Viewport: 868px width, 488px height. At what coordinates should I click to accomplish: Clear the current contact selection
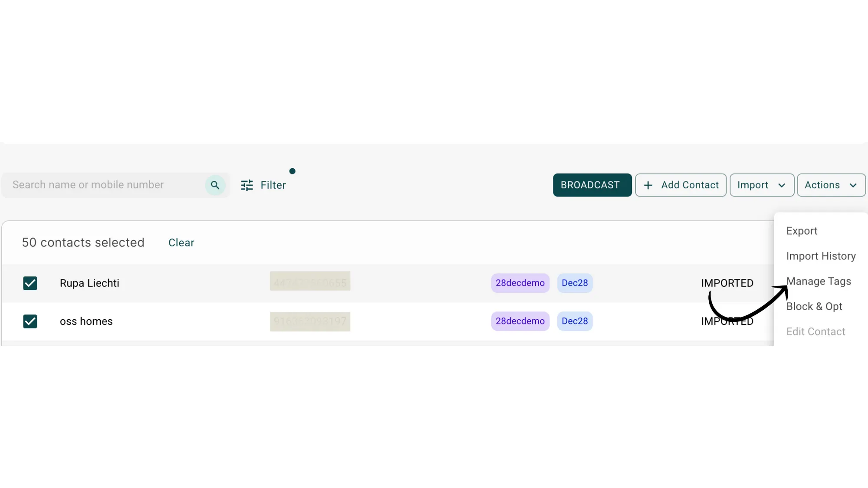point(181,242)
